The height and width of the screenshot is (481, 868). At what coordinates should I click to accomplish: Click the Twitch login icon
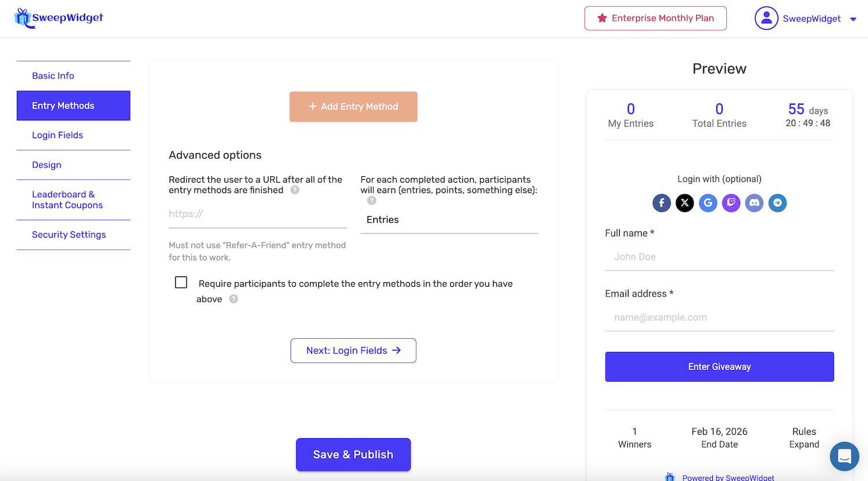pyautogui.click(x=731, y=203)
